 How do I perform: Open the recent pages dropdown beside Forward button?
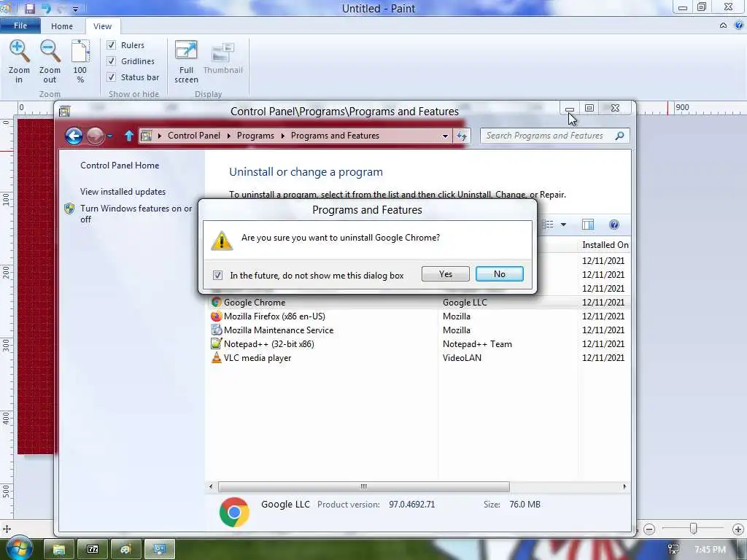[x=110, y=136]
